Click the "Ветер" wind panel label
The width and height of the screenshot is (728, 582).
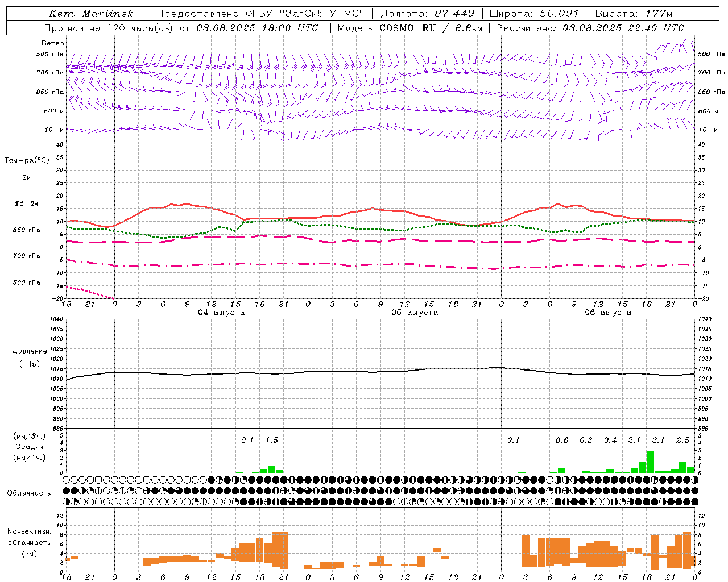pyautogui.click(x=53, y=43)
